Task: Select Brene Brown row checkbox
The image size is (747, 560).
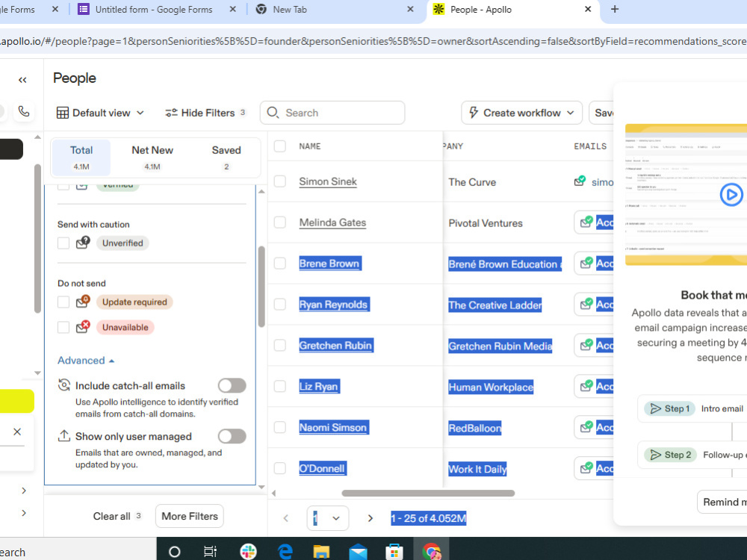Action: tap(280, 264)
